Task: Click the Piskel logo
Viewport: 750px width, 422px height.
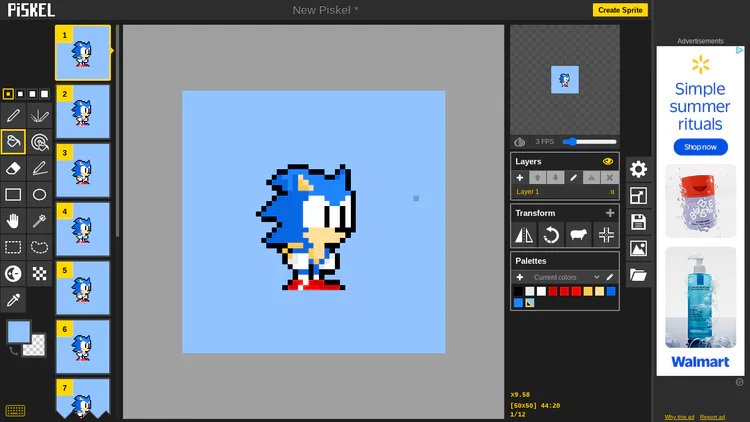Action: coord(31,10)
